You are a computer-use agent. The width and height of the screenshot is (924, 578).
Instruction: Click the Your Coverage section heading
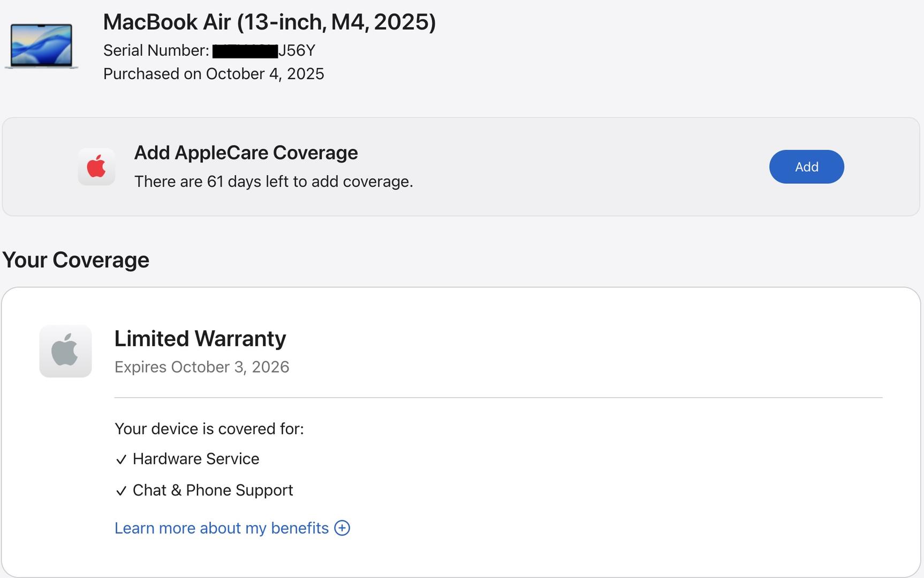tap(75, 260)
